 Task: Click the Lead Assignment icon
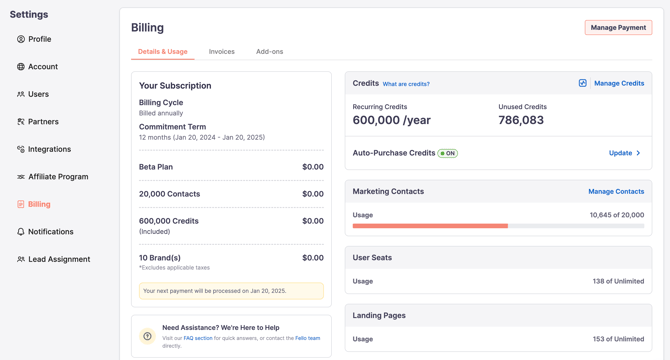coord(21,259)
